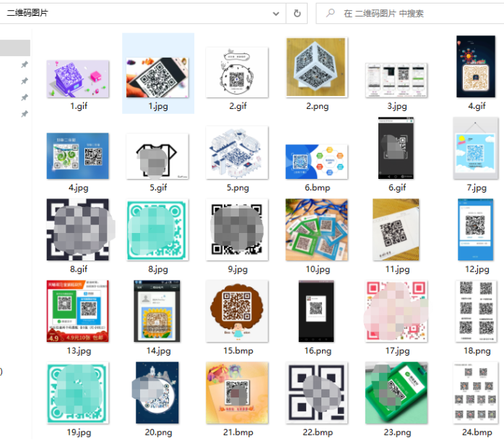Select the 3.jpg thumbnail

point(396,80)
